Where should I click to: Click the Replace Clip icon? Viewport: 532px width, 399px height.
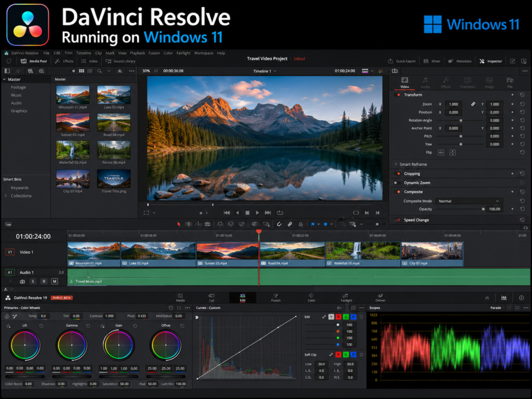click(x=242, y=224)
